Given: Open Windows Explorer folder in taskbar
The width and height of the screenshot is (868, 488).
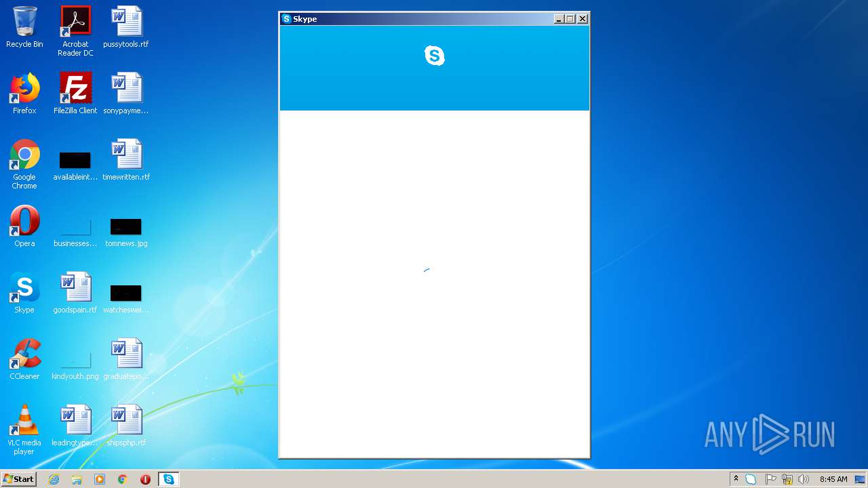Looking at the screenshot, I should click(x=77, y=479).
